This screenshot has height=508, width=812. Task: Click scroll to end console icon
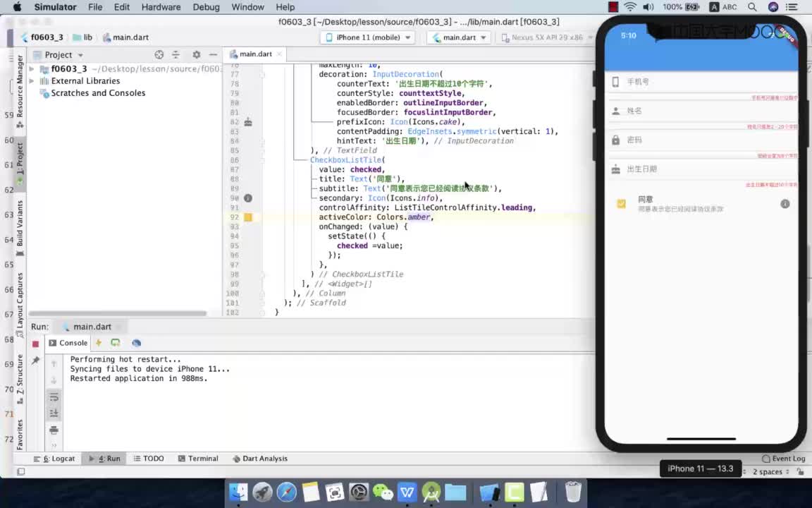click(x=54, y=413)
